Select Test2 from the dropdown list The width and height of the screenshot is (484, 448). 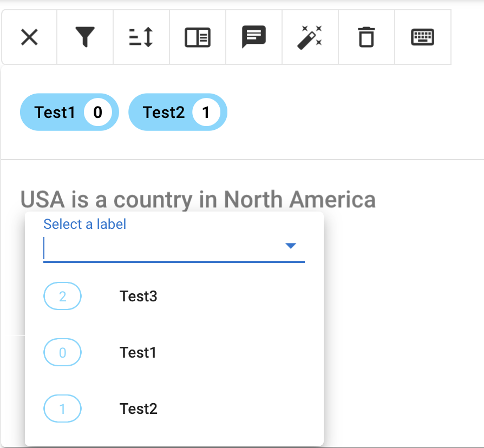(138, 409)
